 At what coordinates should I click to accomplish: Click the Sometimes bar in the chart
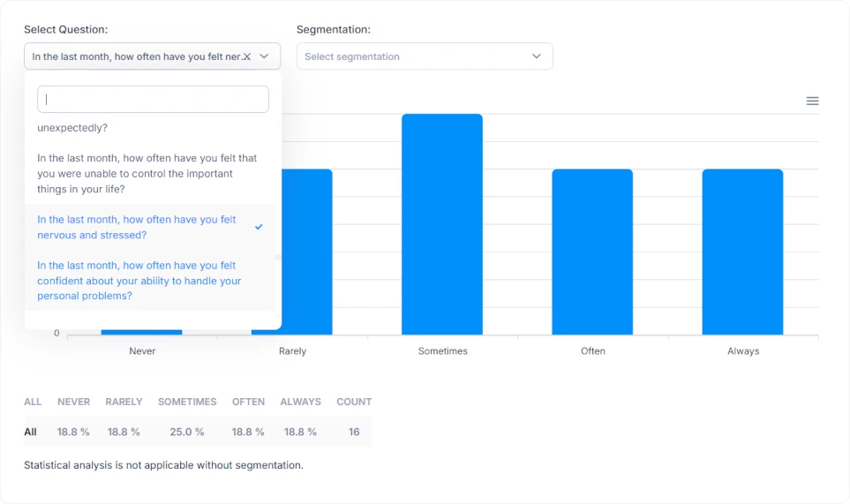point(442,224)
